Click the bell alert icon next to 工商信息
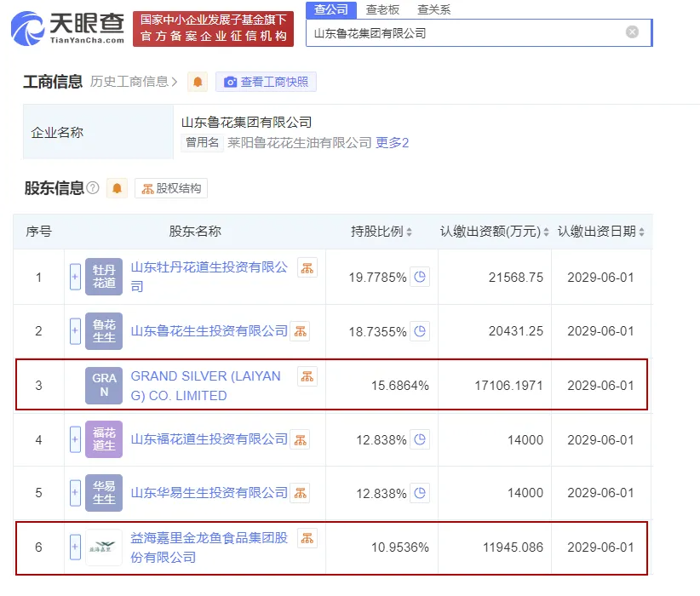This screenshot has height=596, width=700. coord(198,82)
